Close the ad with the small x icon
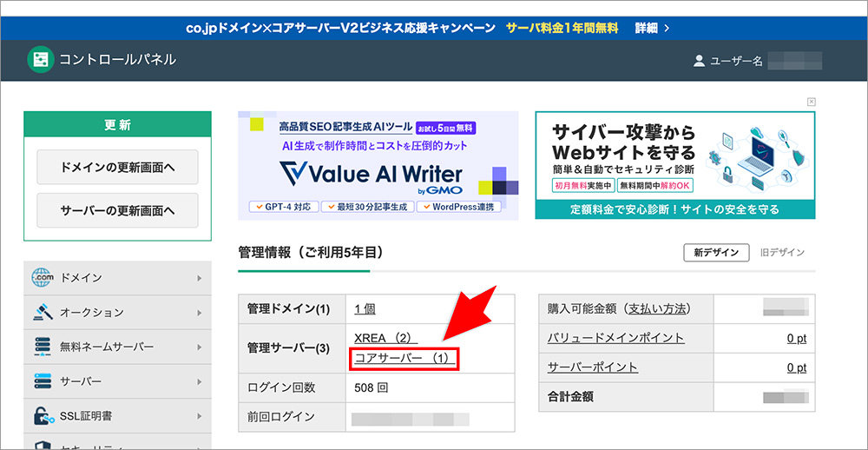This screenshot has height=450, width=868. (811, 102)
